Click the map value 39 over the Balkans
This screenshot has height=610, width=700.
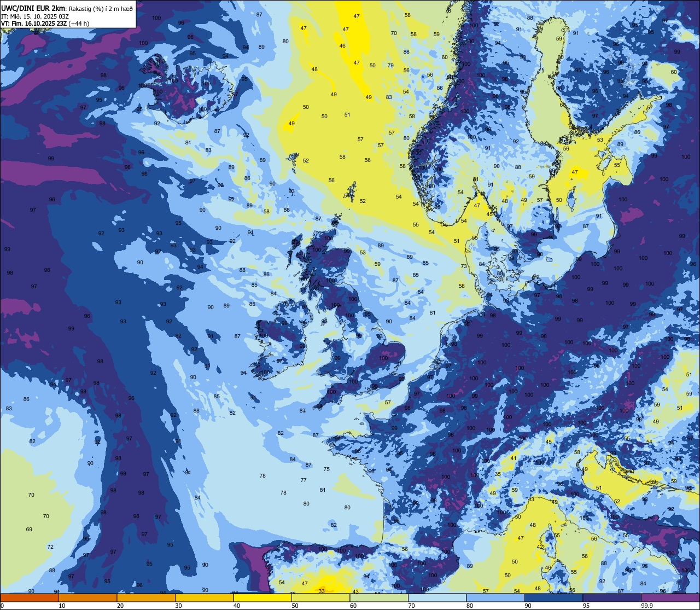(654, 482)
